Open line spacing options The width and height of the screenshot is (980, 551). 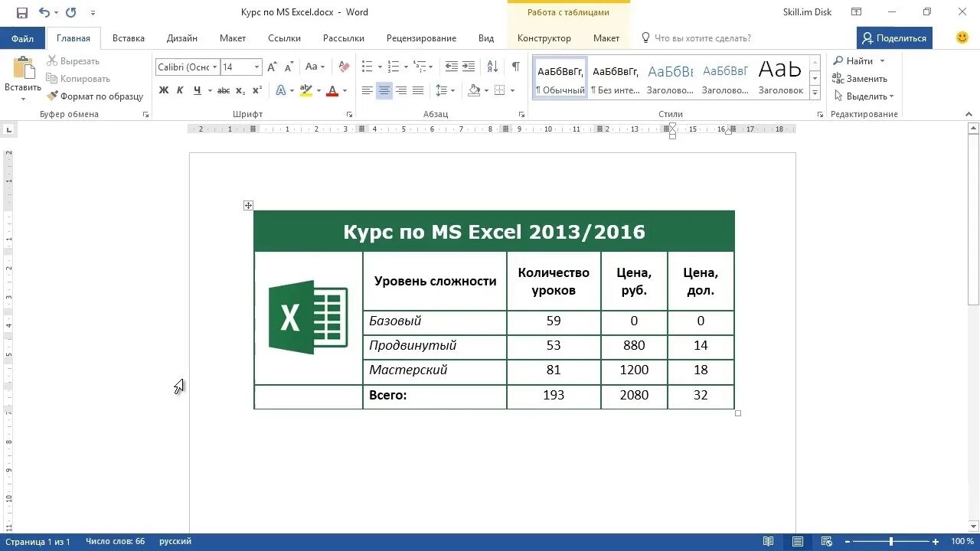click(445, 90)
